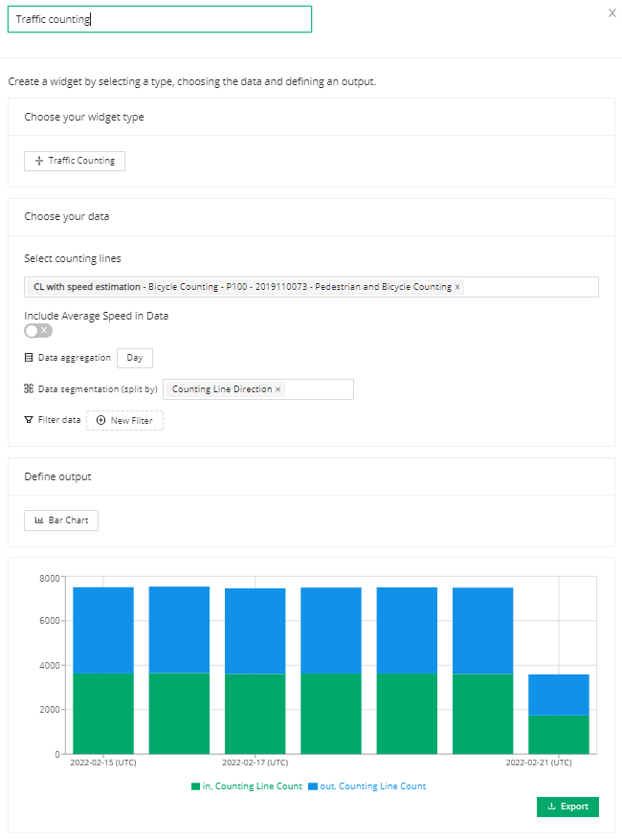This screenshot has height=840, width=622.
Task: Open the data segmentation select box
Action: (x=258, y=389)
